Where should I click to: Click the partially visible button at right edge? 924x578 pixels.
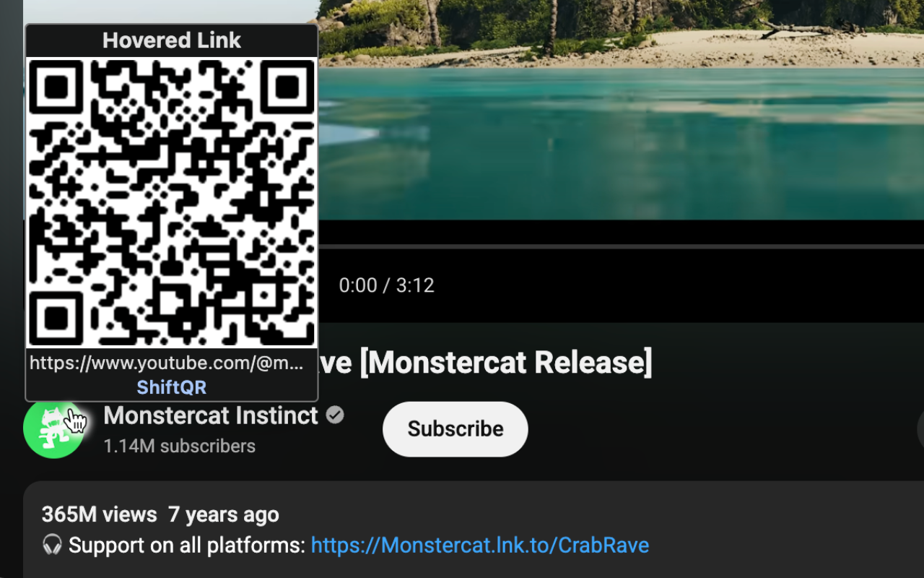920,429
